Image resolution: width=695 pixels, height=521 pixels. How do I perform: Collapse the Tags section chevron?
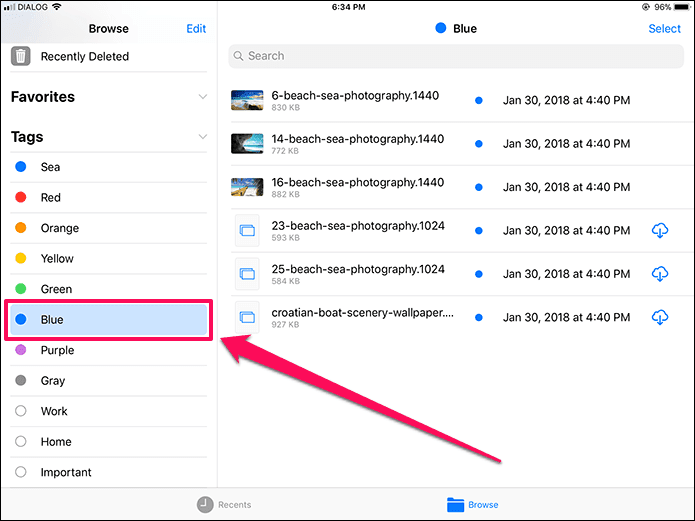point(203,137)
